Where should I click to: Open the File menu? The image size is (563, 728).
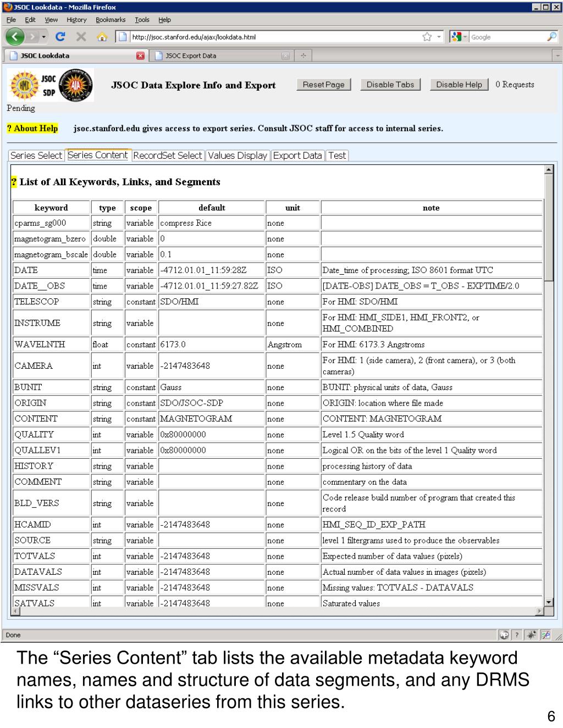click(x=11, y=20)
